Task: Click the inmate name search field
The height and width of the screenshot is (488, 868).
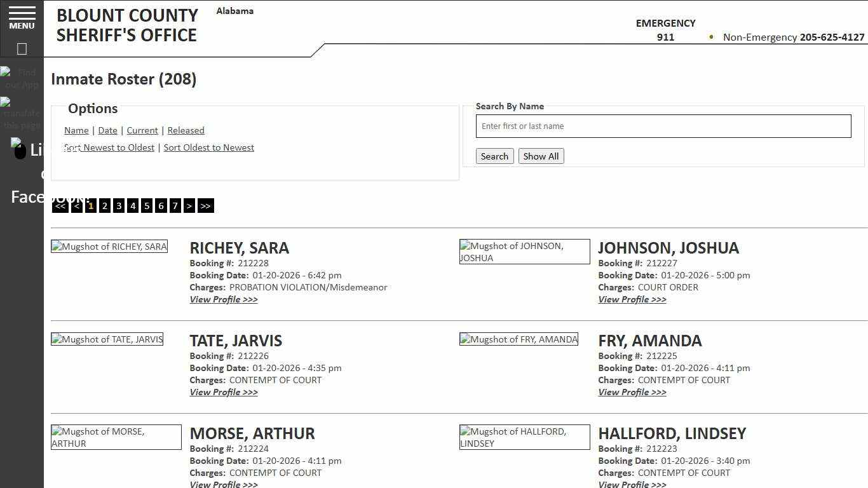Action: pyautogui.click(x=663, y=126)
